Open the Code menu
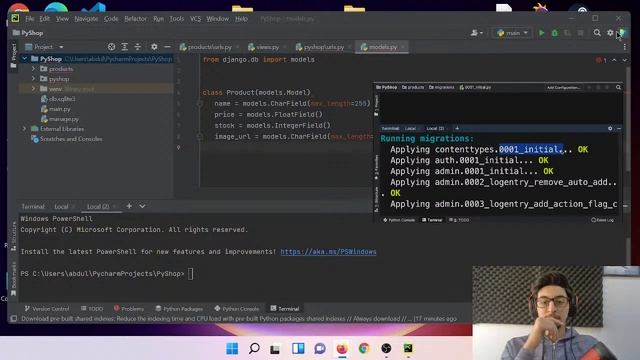The width and height of the screenshot is (640, 360). (111, 19)
